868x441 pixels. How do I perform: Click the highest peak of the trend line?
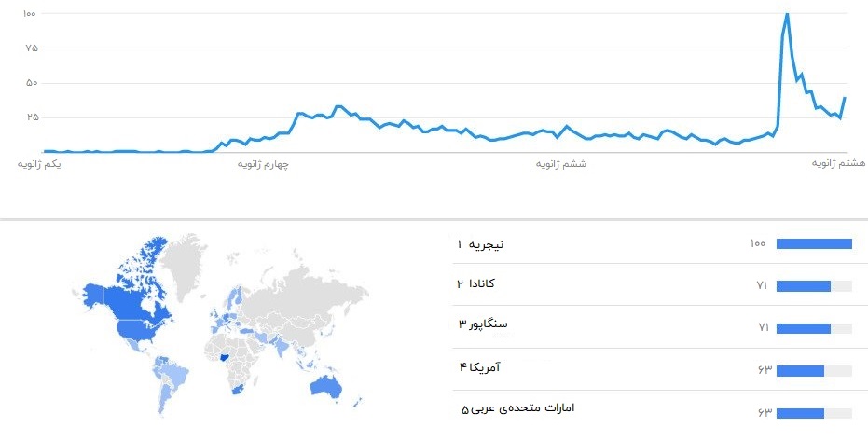tap(787, 14)
